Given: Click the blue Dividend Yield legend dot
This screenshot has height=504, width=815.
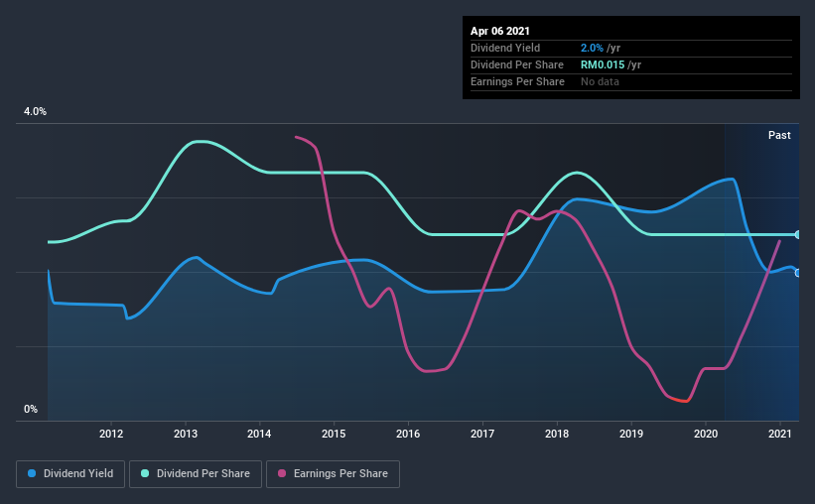Looking at the screenshot, I should coord(32,473).
